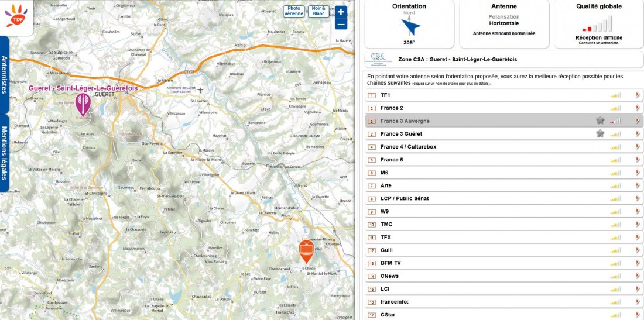The width and height of the screenshot is (644, 320).
Task: Open CNews channel name
Action: coord(389,276)
